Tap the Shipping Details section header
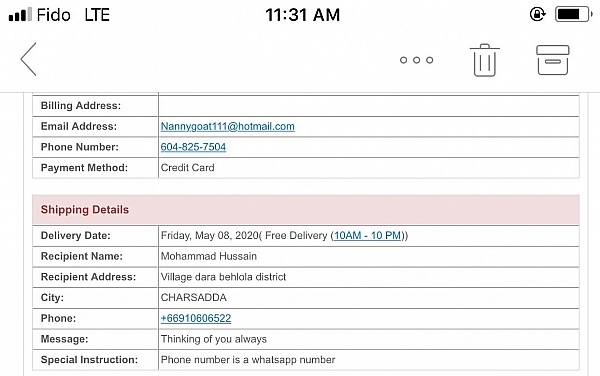The width and height of the screenshot is (600, 376). tap(306, 210)
